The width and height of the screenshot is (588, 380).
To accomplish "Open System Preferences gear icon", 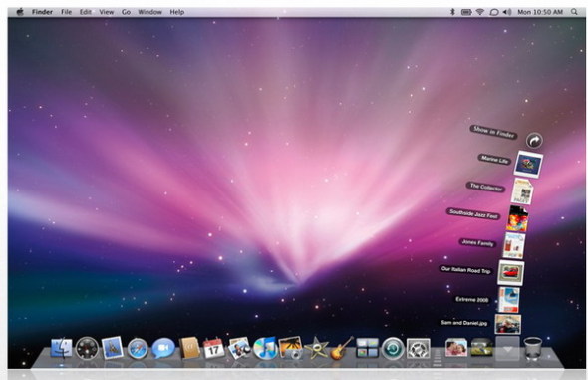I will [419, 348].
